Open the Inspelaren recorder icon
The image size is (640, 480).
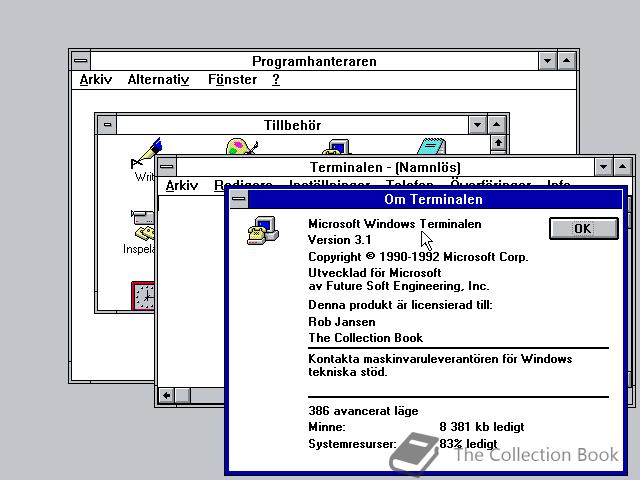[x=143, y=225]
